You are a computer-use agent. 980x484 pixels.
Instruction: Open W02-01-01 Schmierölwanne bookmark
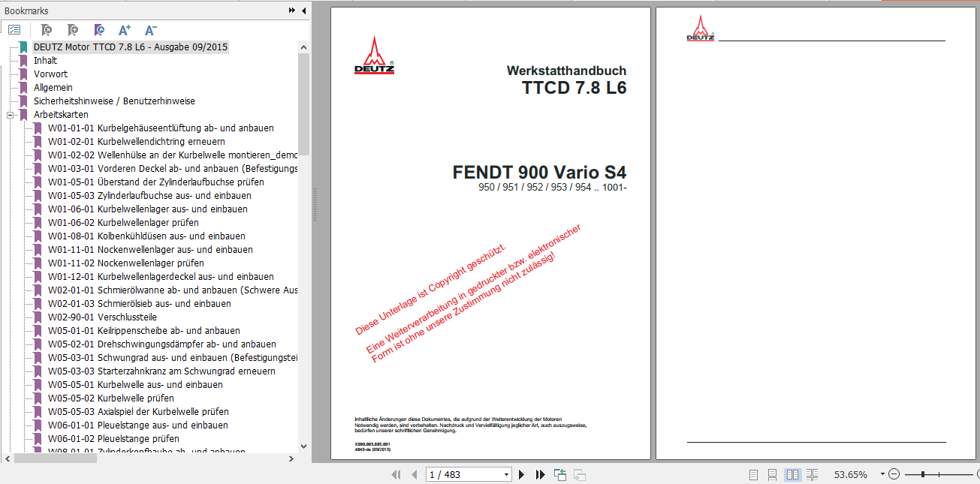pos(173,290)
